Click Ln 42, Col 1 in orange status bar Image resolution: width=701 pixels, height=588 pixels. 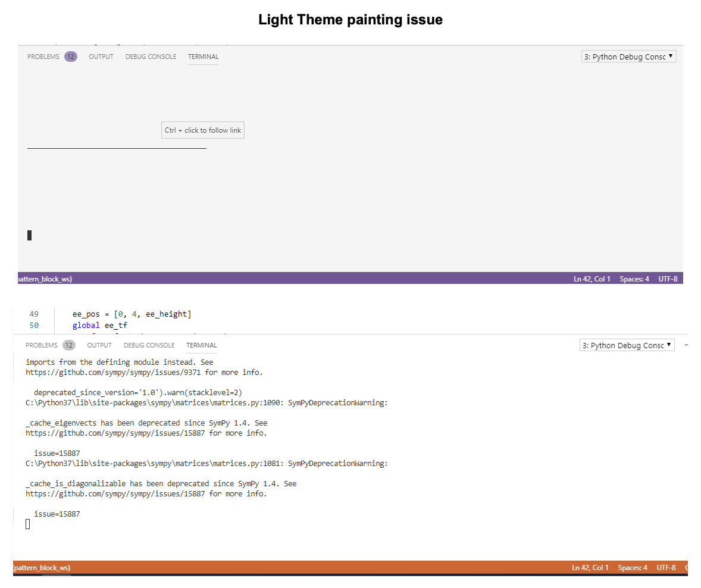point(590,568)
